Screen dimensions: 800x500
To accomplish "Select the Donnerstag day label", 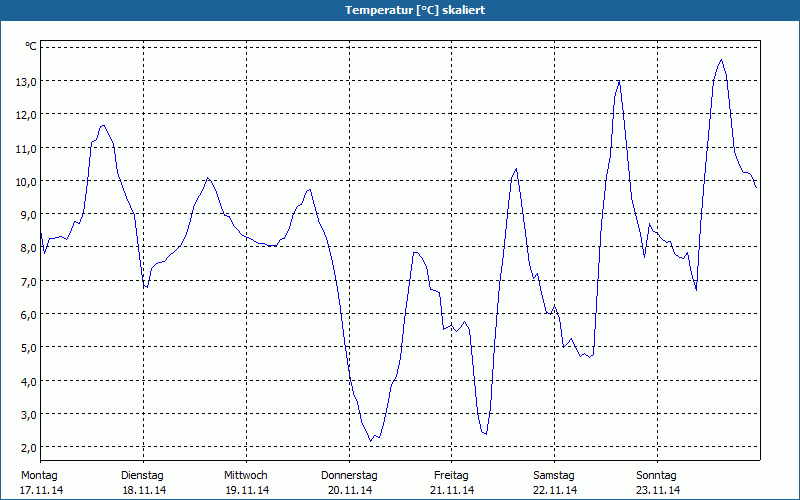I will click(x=349, y=476).
